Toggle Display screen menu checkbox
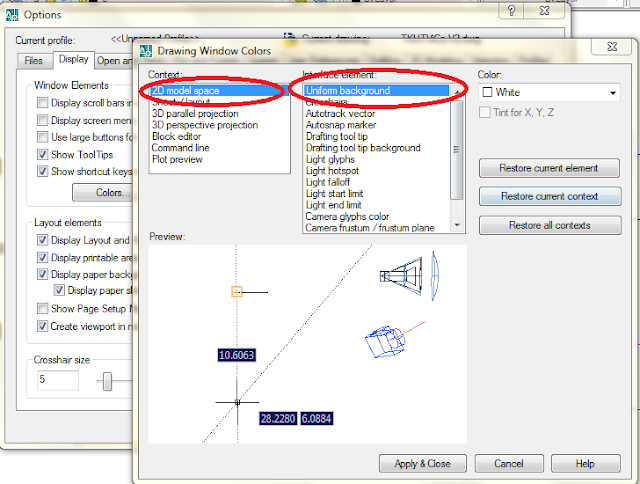Viewport: 640px width, 484px height. click(x=42, y=120)
